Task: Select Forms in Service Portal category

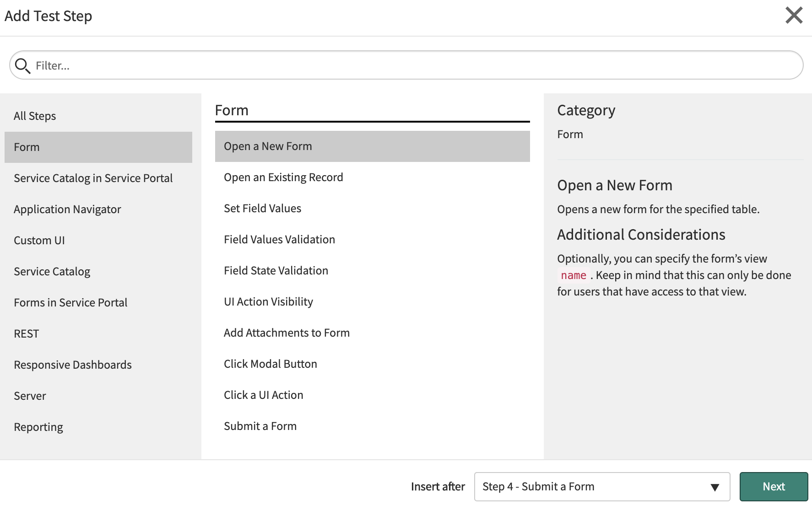Action: 98,303
